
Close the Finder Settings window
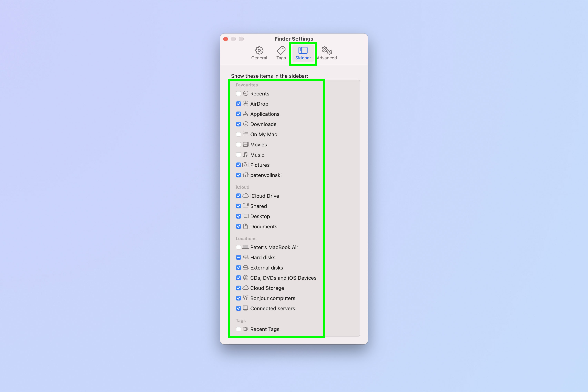click(x=226, y=39)
